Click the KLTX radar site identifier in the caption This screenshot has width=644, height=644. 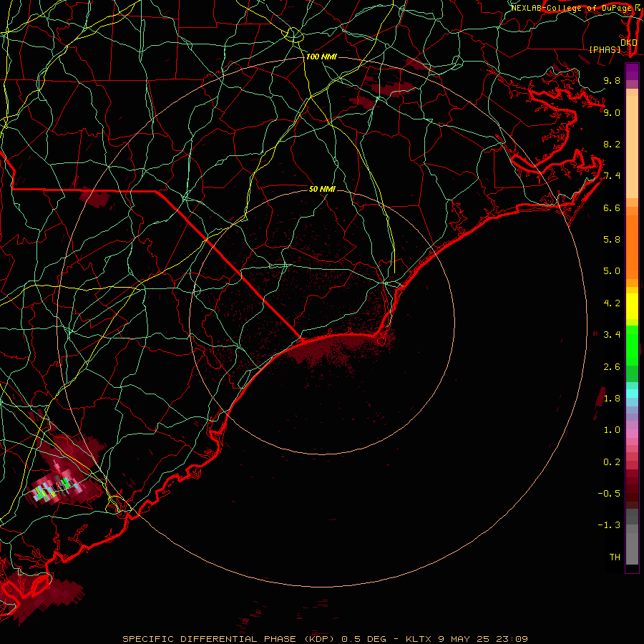[x=419, y=639]
